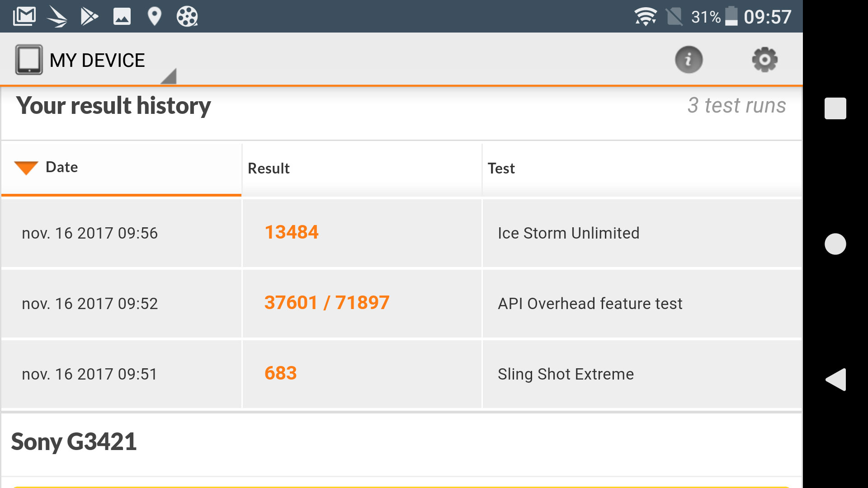This screenshot has height=488, width=868.
Task: Open the 13484 score result
Action: [x=292, y=232]
